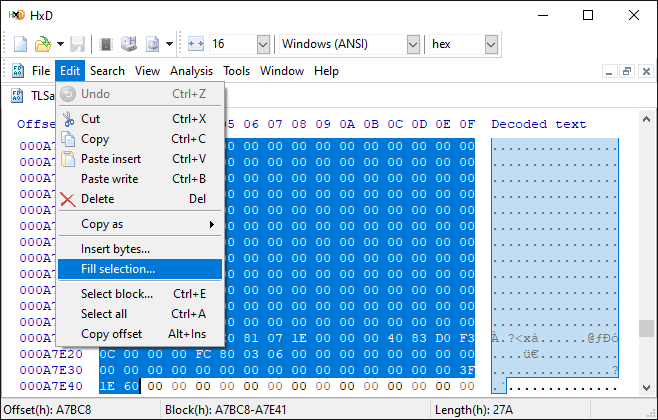Viewport: 658px width, 420px height.
Task: Expand the Copy as submenu
Action: 140,224
